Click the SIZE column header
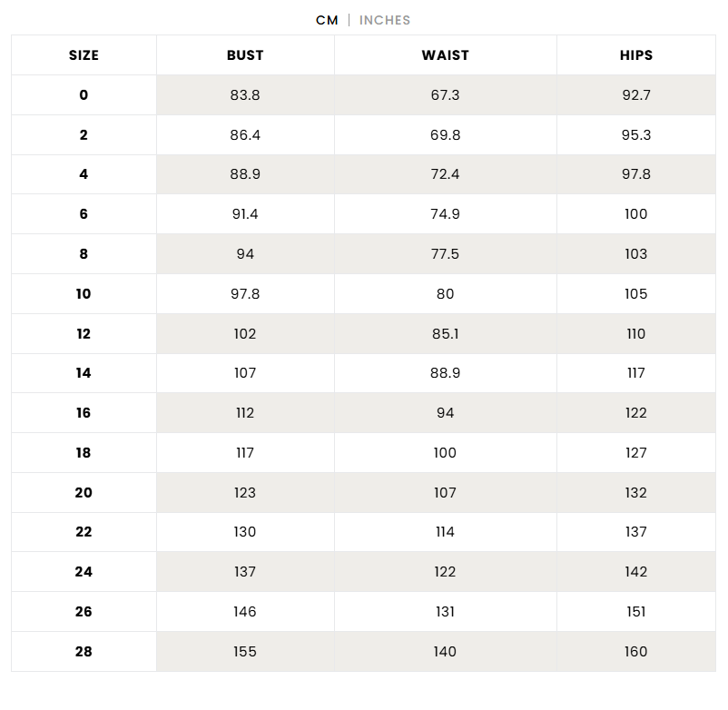This screenshot has height=710, width=728. pyautogui.click(x=84, y=55)
